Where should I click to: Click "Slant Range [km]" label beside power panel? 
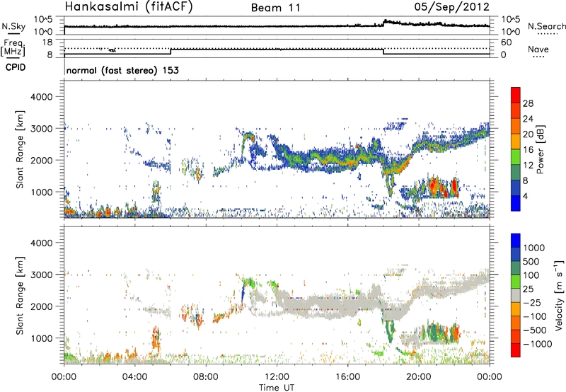[20, 149]
